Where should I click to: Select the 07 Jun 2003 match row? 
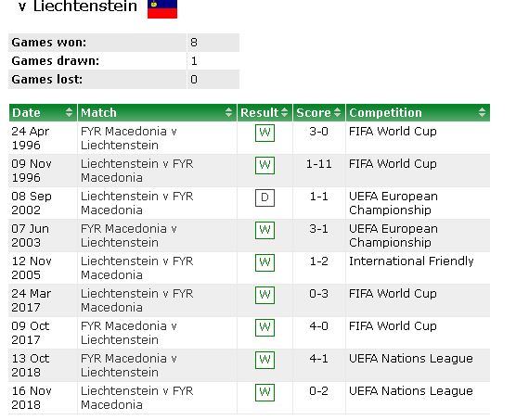pyautogui.click(x=249, y=235)
